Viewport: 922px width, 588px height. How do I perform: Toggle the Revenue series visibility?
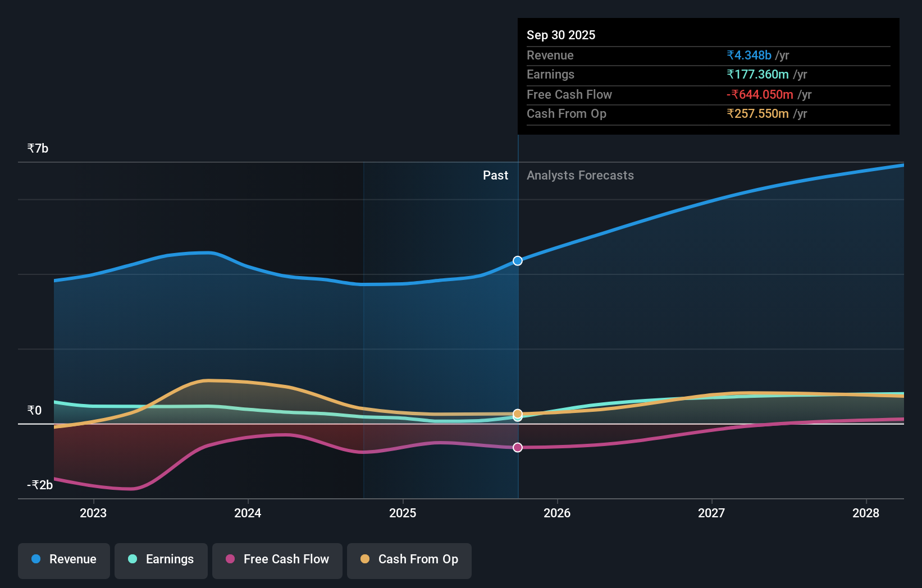pos(63,559)
